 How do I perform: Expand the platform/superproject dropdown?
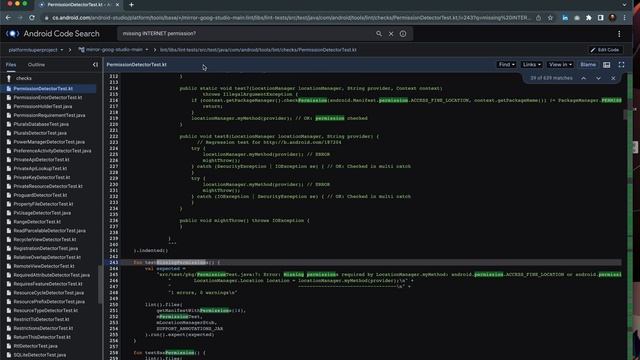(x=62, y=50)
